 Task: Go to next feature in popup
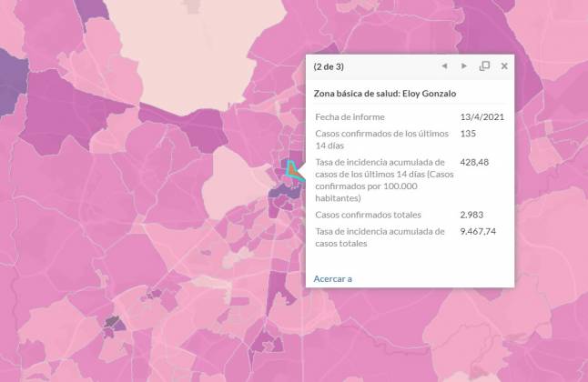pyautogui.click(x=463, y=66)
